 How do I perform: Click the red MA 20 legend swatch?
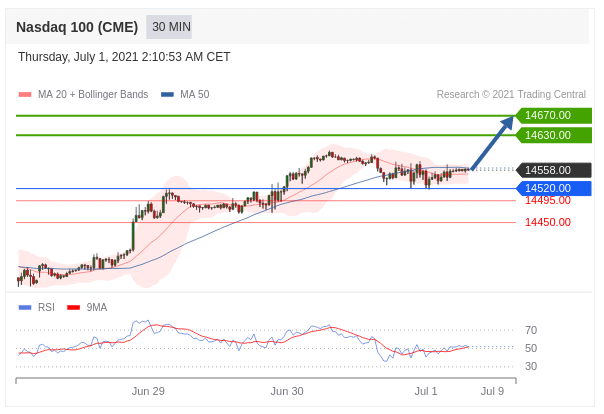pyautogui.click(x=25, y=95)
